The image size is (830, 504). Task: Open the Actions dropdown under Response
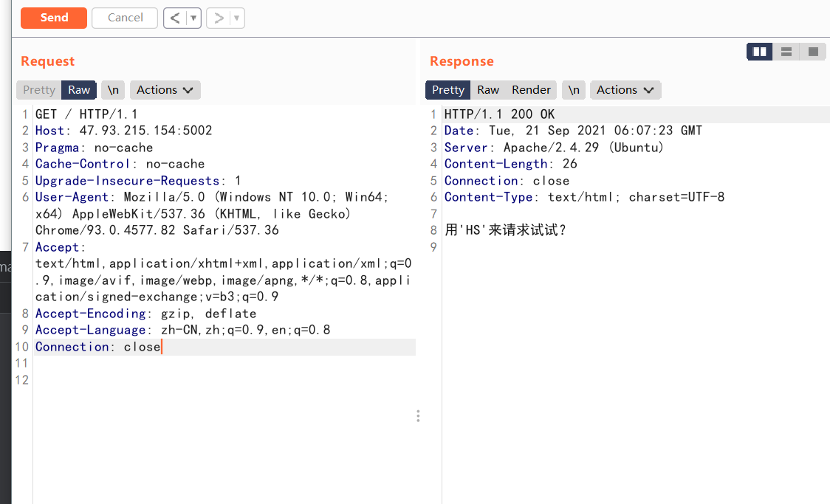click(625, 89)
